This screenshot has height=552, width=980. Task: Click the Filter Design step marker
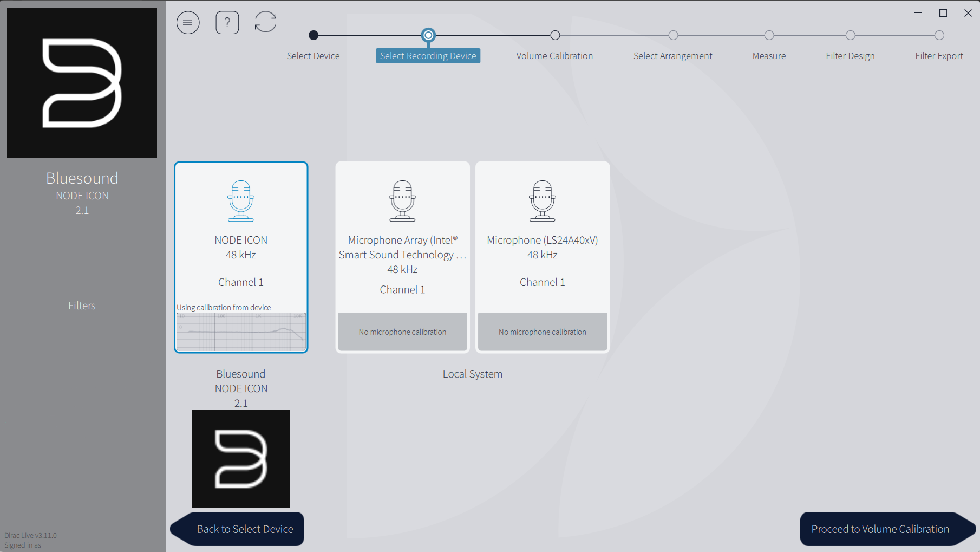[x=850, y=36]
